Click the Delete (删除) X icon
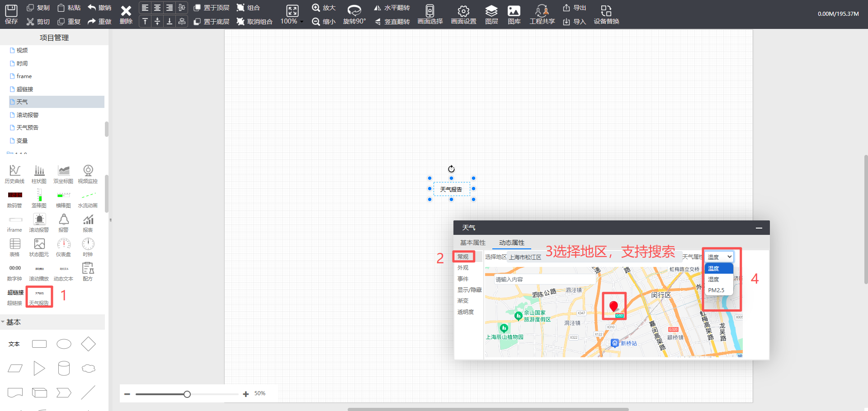Viewport: 868px width, 411px height. point(126,11)
